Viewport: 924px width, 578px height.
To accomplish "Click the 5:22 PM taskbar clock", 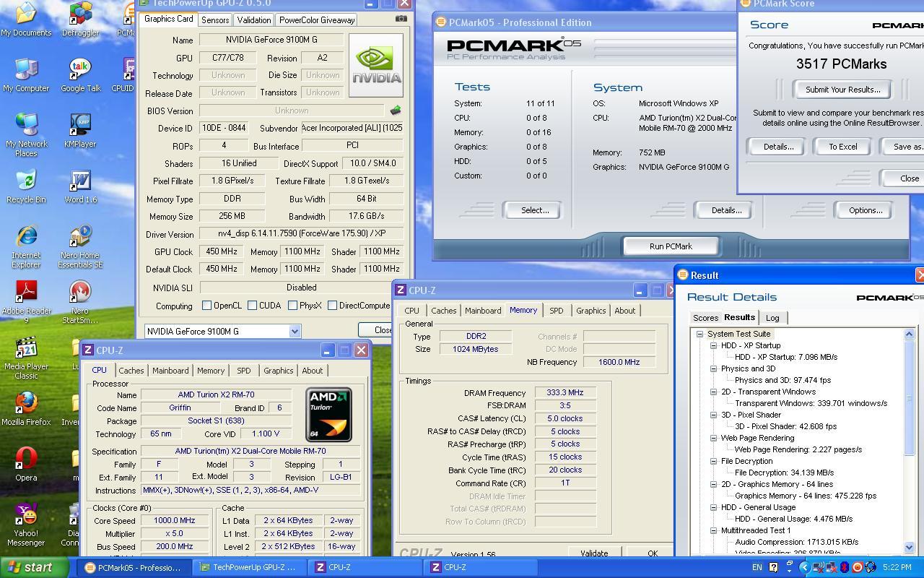I will coord(897,567).
